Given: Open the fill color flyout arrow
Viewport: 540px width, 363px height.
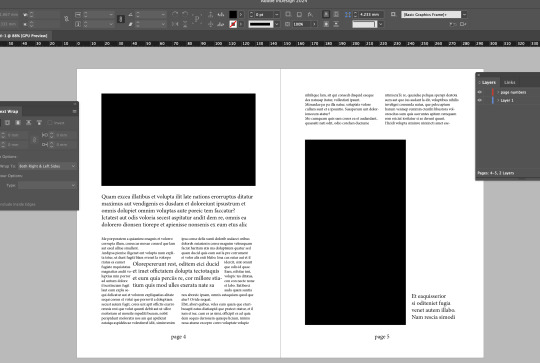Looking at the screenshot, I should click(241, 14).
